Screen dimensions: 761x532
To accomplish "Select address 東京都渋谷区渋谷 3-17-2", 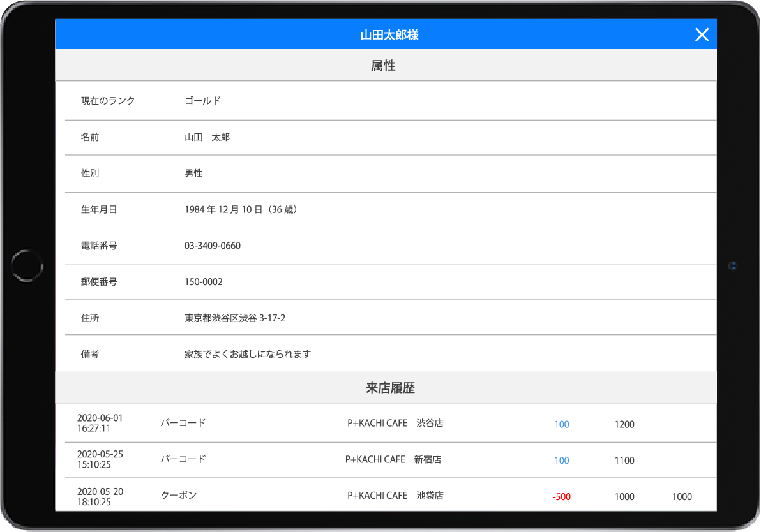I will [x=235, y=318].
